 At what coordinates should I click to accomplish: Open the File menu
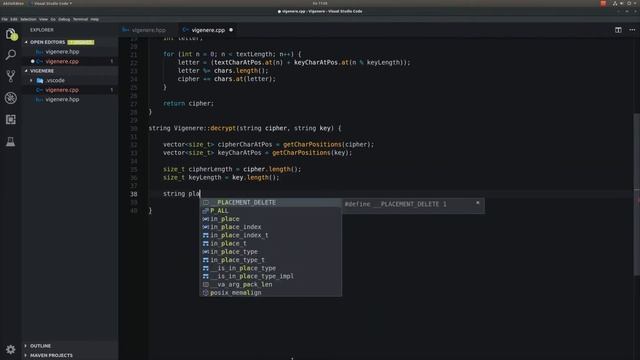tap(4, 19)
